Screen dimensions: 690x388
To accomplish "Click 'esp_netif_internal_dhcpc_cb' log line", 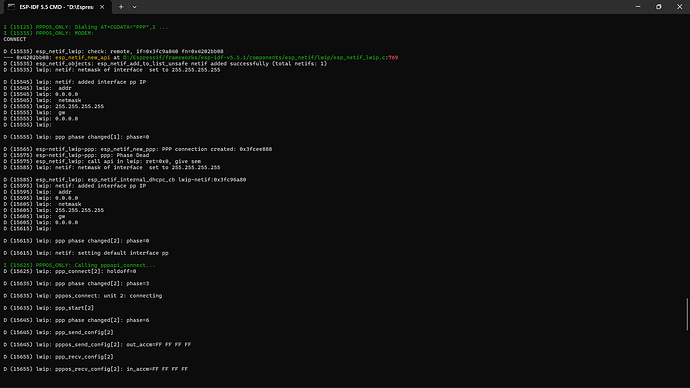I will 125,179.
